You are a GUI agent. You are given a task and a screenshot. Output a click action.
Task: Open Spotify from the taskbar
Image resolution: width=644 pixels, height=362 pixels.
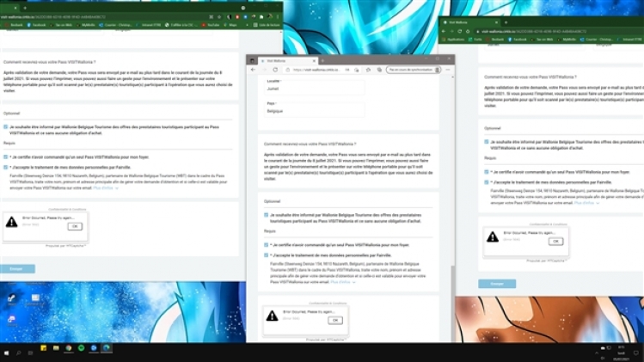(x=82, y=348)
